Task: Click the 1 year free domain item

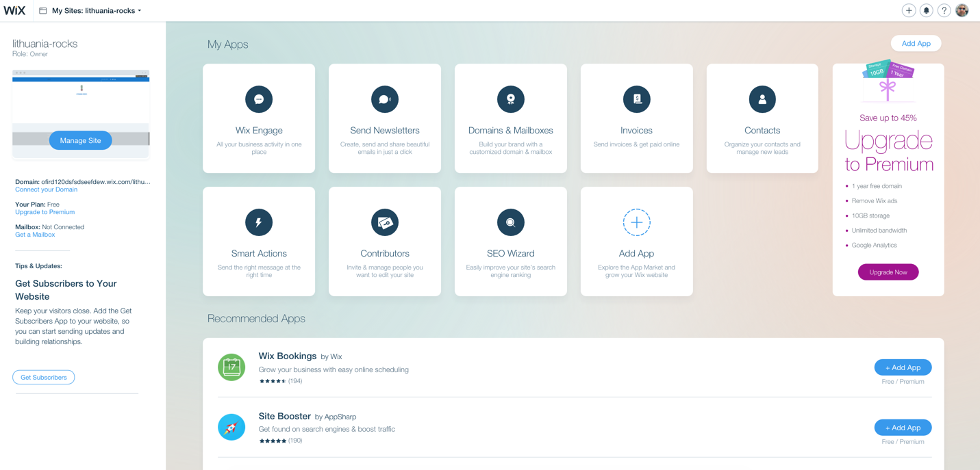Action: 877,186
